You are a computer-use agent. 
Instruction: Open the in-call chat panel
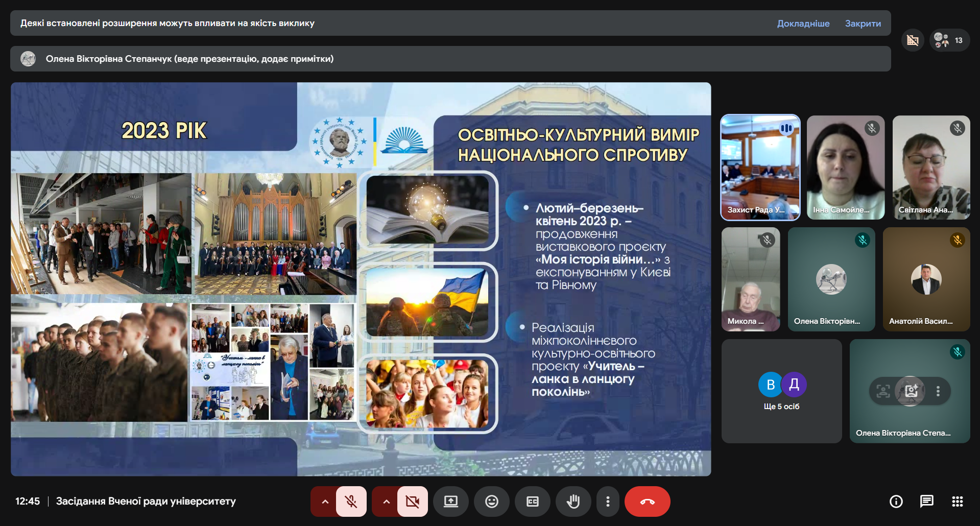coord(927,501)
